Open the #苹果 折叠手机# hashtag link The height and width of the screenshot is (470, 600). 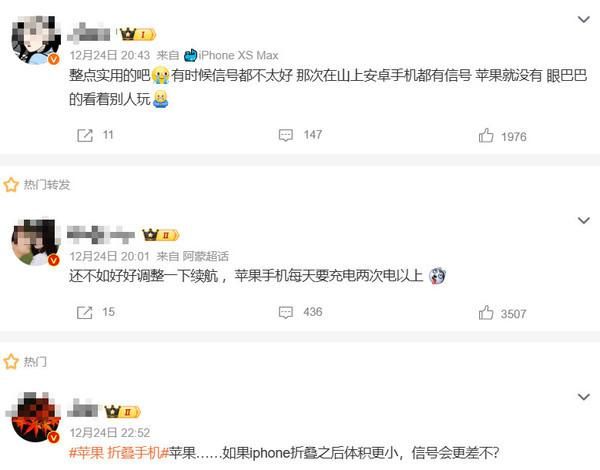(119, 453)
